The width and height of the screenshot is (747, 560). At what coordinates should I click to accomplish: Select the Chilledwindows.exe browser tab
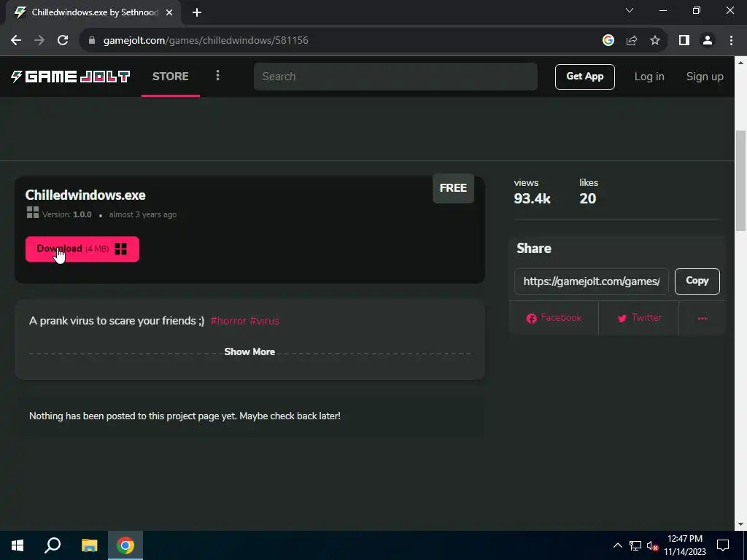point(94,12)
